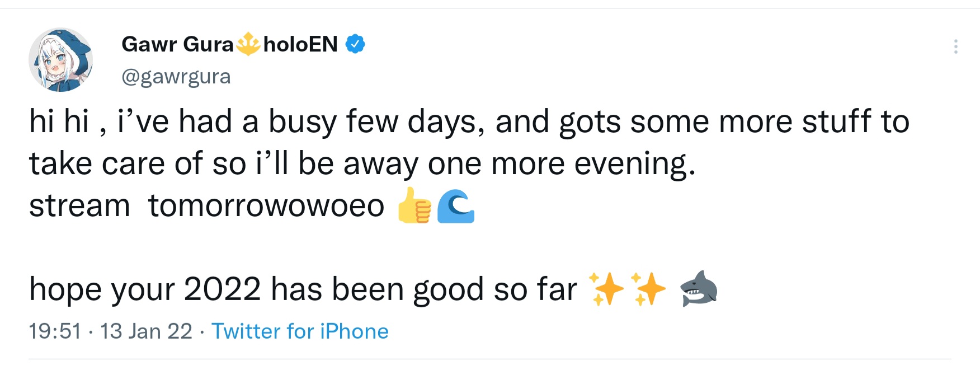Click the trident emoji in the display name
This screenshot has height=370, width=980.
(x=248, y=44)
